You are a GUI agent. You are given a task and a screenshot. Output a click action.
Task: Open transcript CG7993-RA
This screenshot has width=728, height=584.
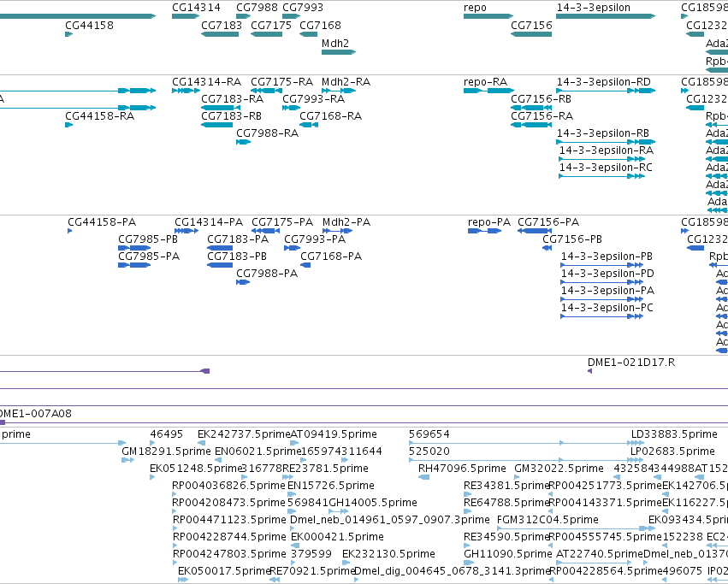pos(313,99)
